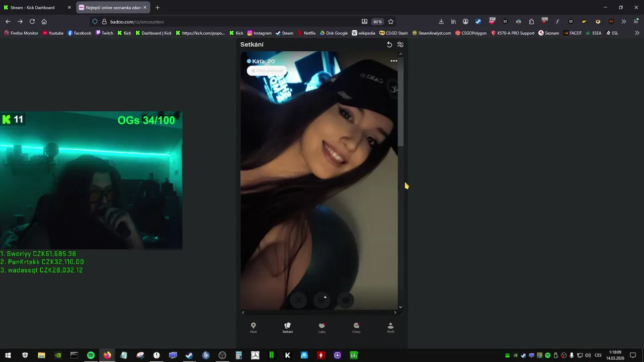Bookmark this page with the star icon
This screenshot has height=362, width=644.
point(391,22)
